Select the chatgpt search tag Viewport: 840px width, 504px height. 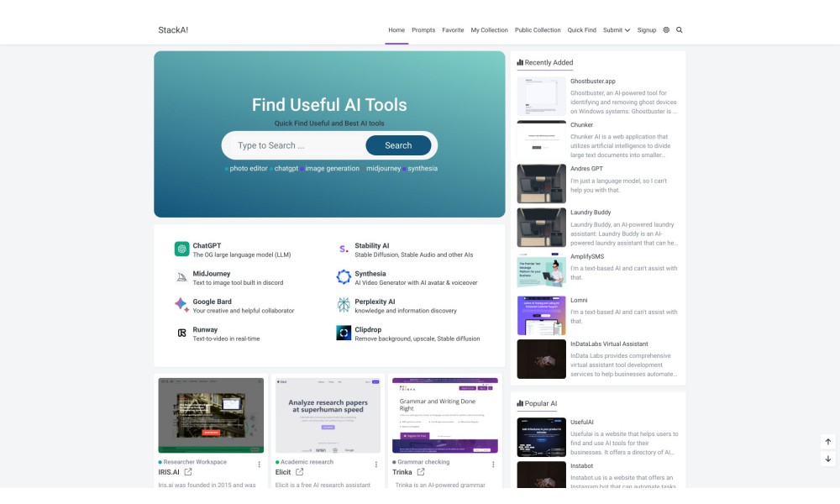[286, 168]
